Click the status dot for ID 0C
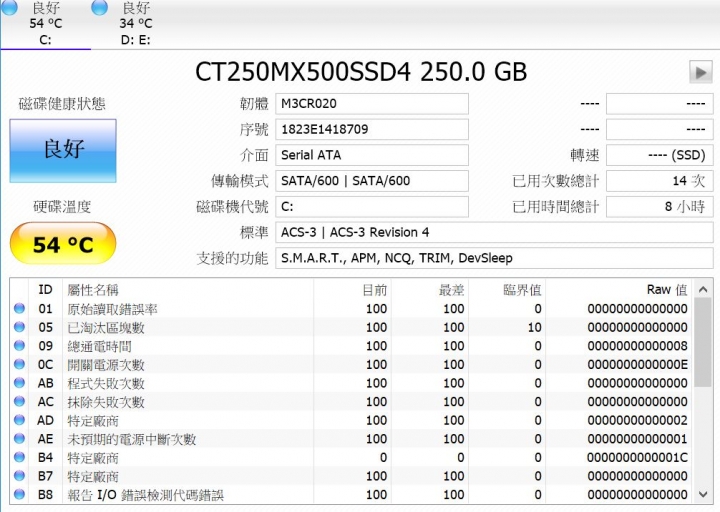720x512 pixels. (x=19, y=364)
